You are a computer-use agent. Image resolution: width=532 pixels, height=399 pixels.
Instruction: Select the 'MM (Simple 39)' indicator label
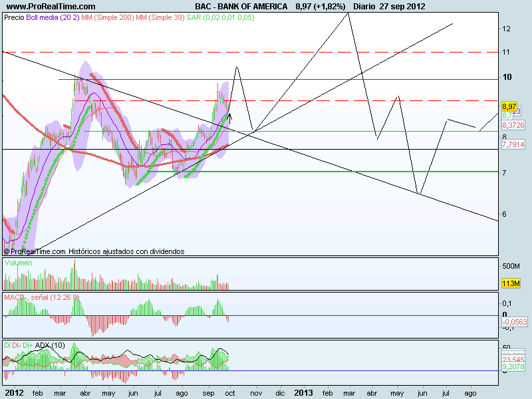[160, 17]
